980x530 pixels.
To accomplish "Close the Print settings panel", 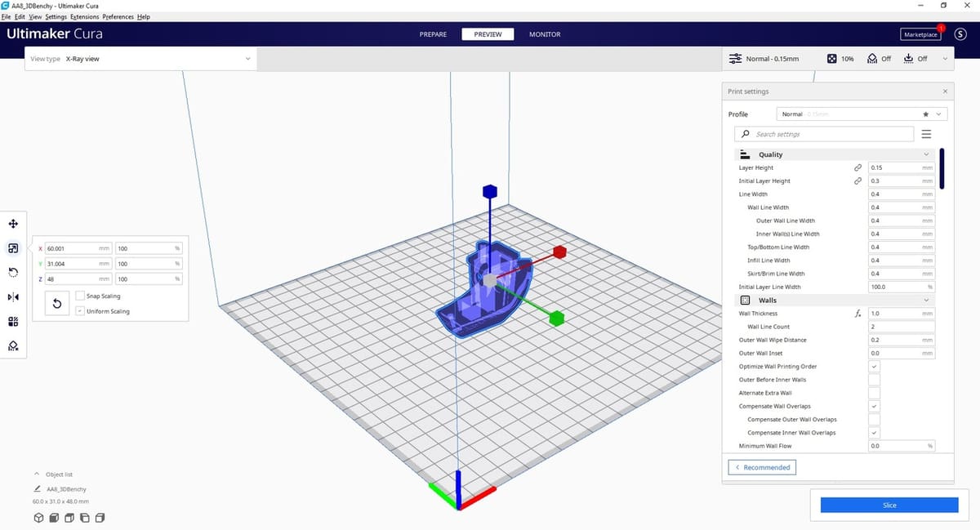I will 945,91.
